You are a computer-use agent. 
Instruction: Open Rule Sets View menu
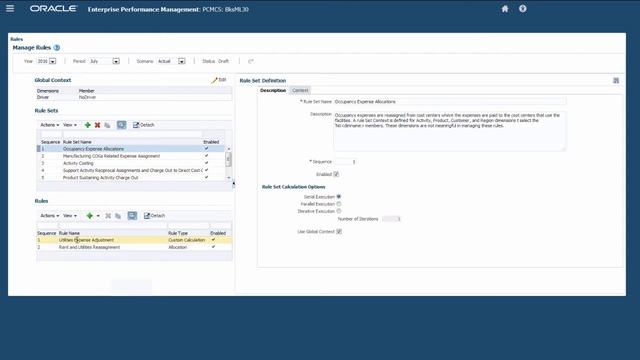pos(69,125)
